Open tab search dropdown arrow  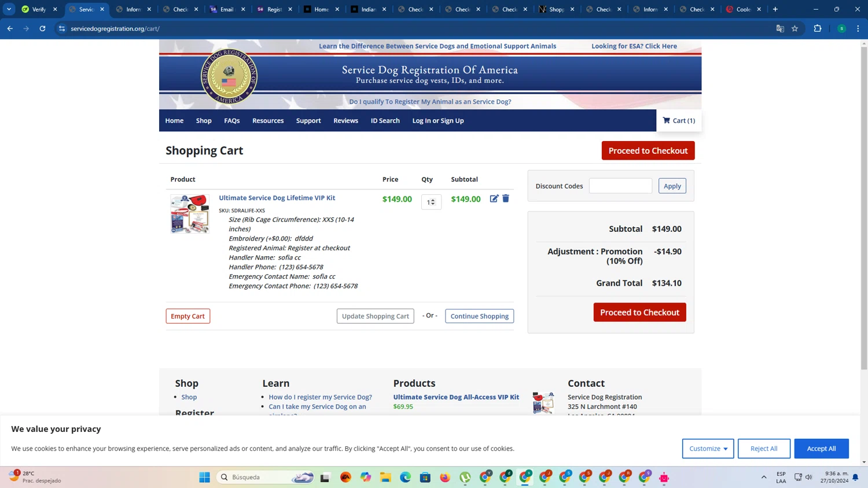click(9, 9)
